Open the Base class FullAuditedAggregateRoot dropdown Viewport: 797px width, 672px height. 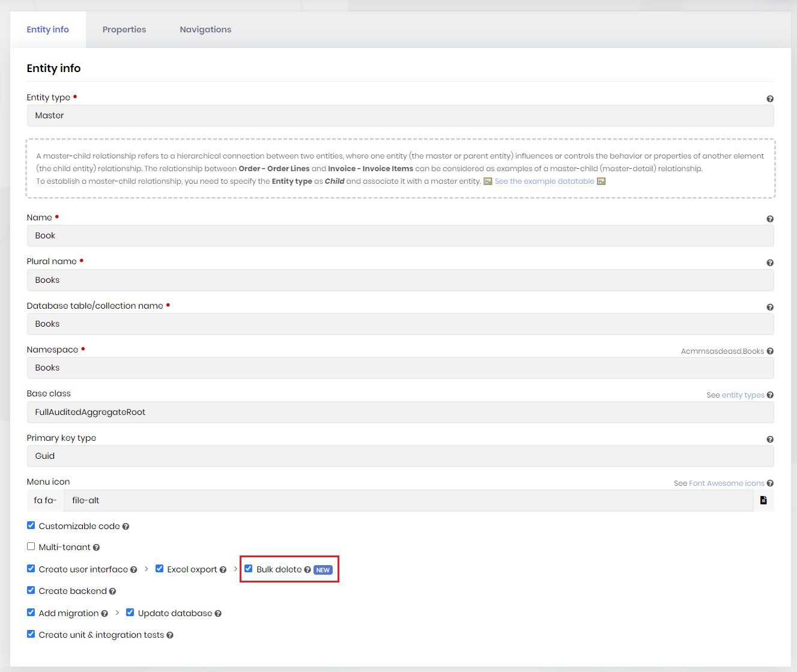coord(400,413)
